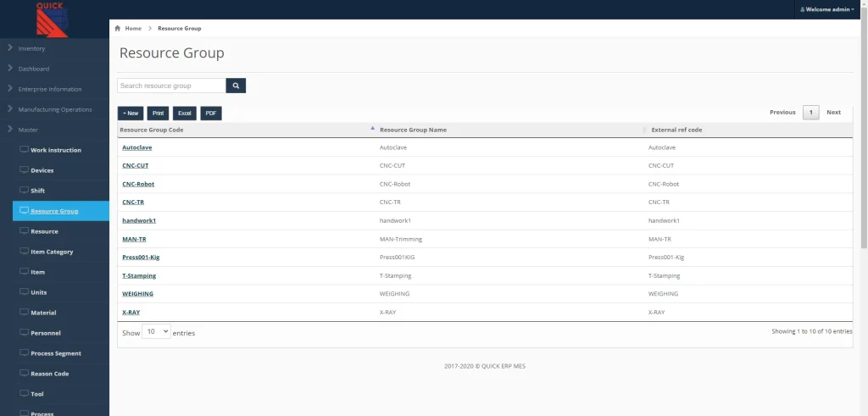Export the table with the PDF button
The width and height of the screenshot is (868, 416).
pyautogui.click(x=211, y=114)
